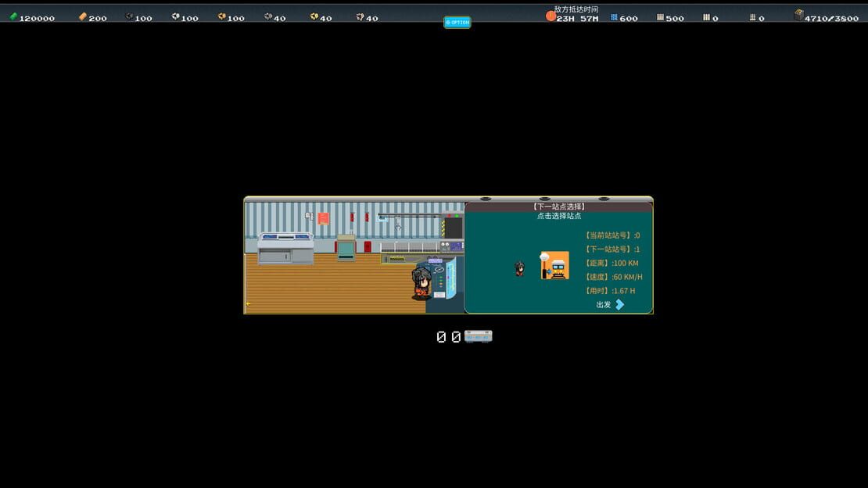Click the blue grid resource icon showing 600
Image resolution: width=868 pixels, height=488 pixels.
614,18
